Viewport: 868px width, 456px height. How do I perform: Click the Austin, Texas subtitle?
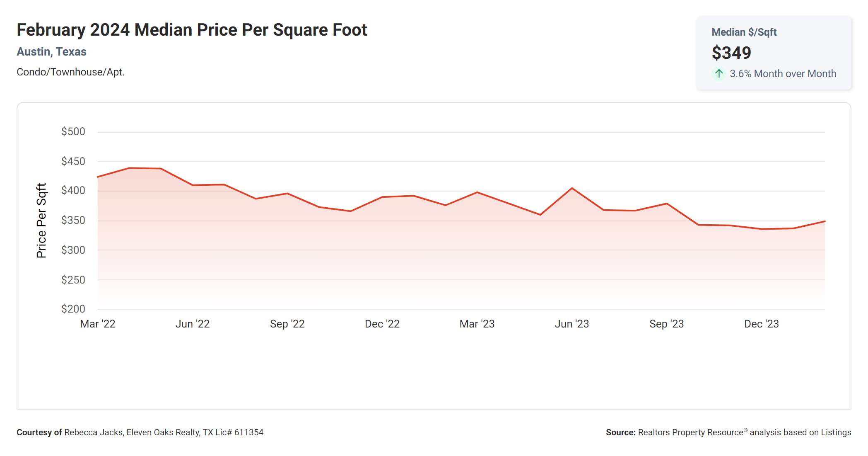[x=51, y=52]
